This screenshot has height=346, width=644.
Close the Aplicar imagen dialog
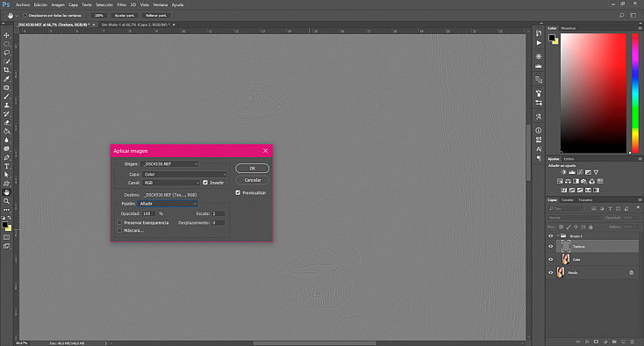(265, 151)
